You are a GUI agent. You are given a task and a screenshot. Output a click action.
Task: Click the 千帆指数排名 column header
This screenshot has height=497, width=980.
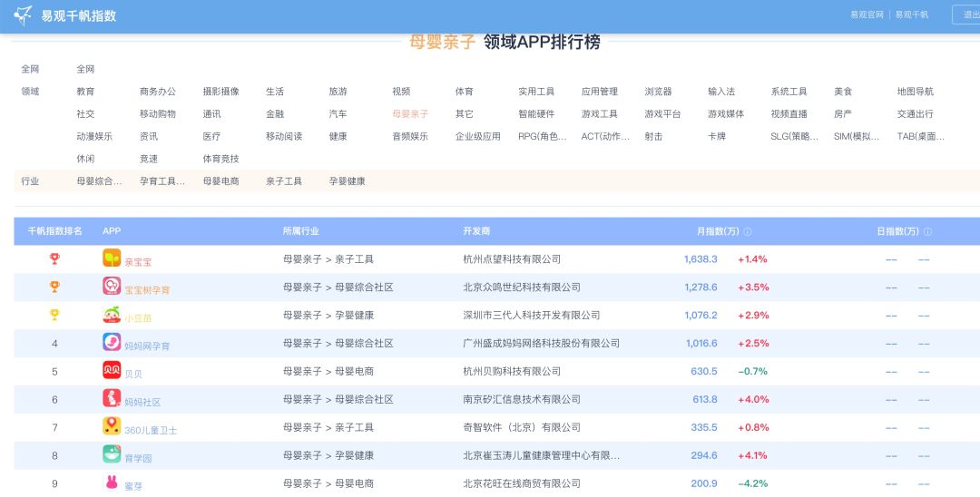(55, 231)
